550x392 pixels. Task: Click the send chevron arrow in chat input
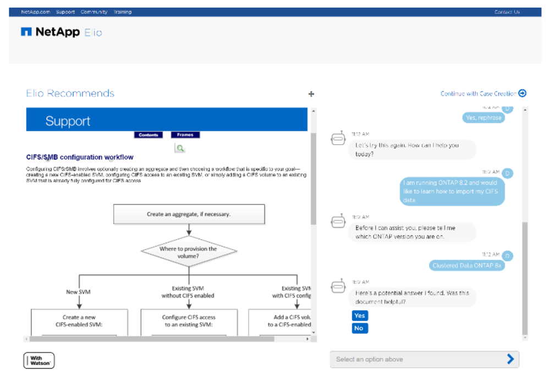511,358
